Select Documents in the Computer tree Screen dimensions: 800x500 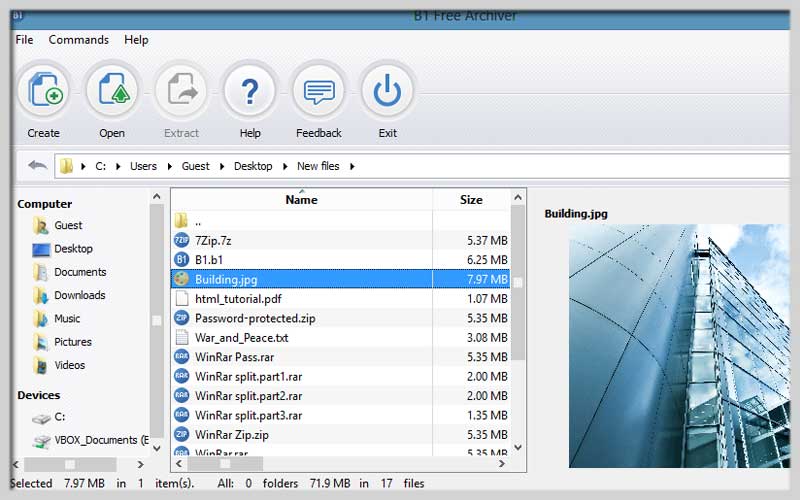[80, 272]
